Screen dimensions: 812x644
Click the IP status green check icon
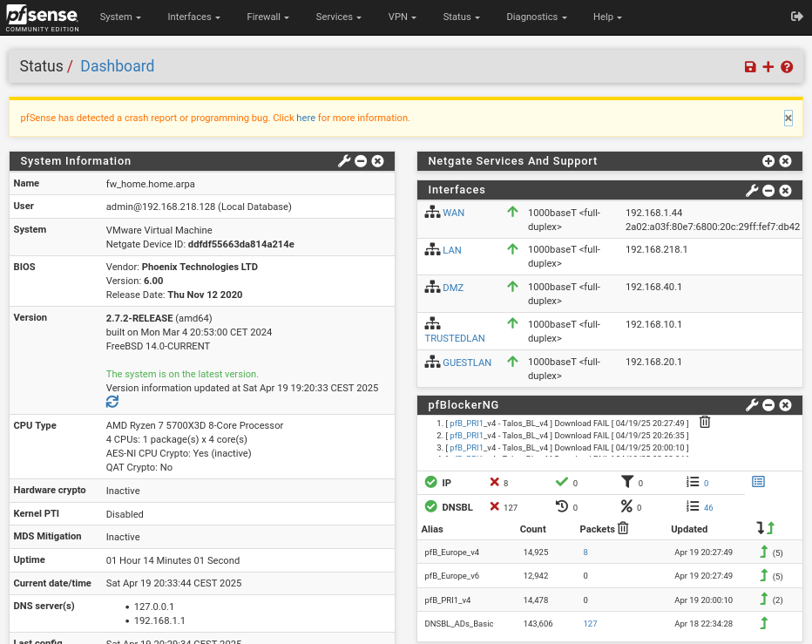pos(431,483)
